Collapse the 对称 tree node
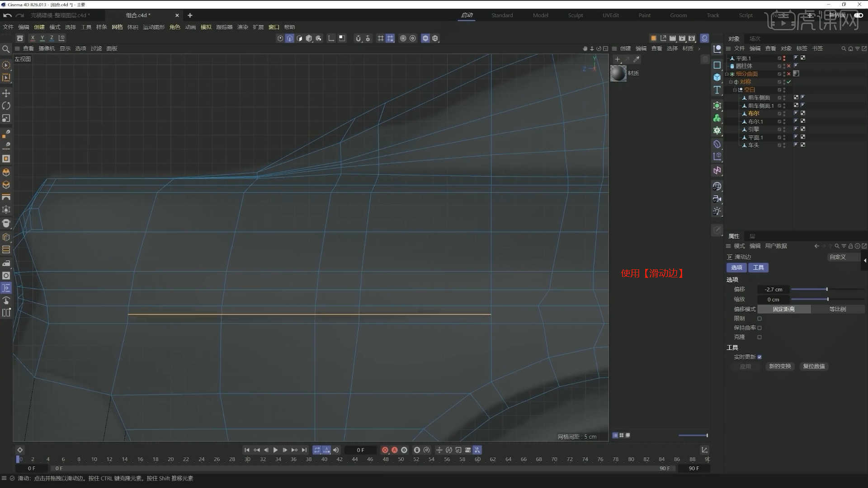This screenshot has width=868, height=488. [x=731, y=82]
